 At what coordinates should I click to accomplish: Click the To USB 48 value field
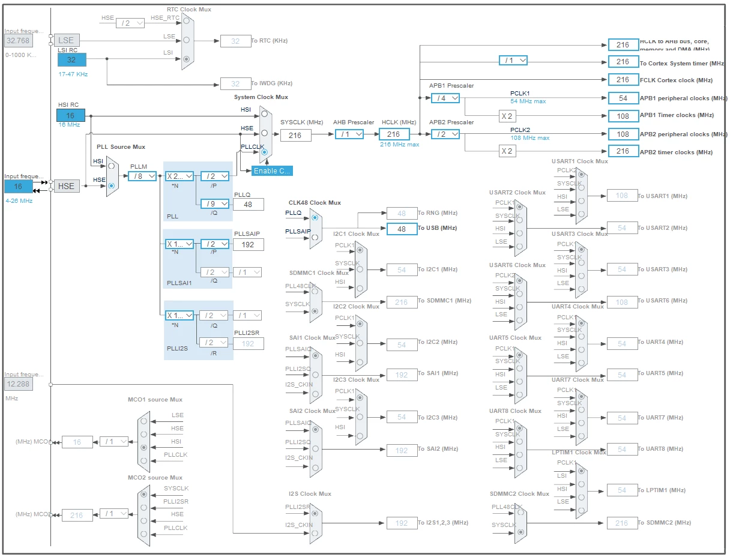402,229
